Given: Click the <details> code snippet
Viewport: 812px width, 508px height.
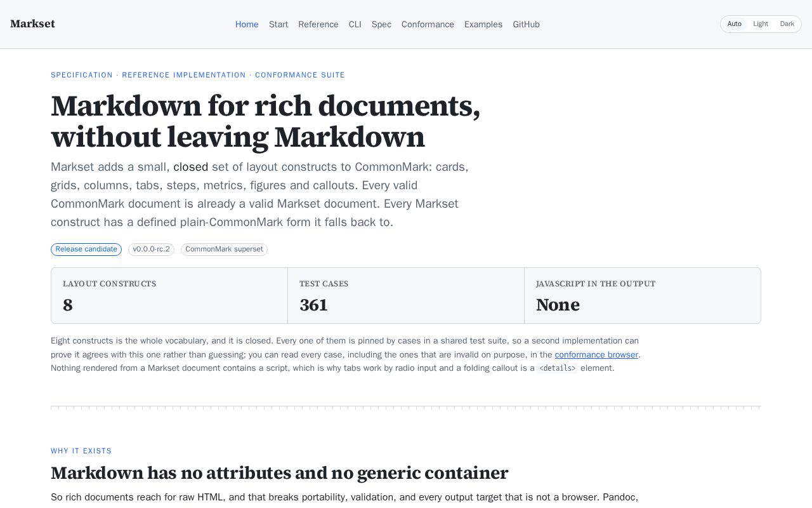Looking at the screenshot, I should point(558,368).
